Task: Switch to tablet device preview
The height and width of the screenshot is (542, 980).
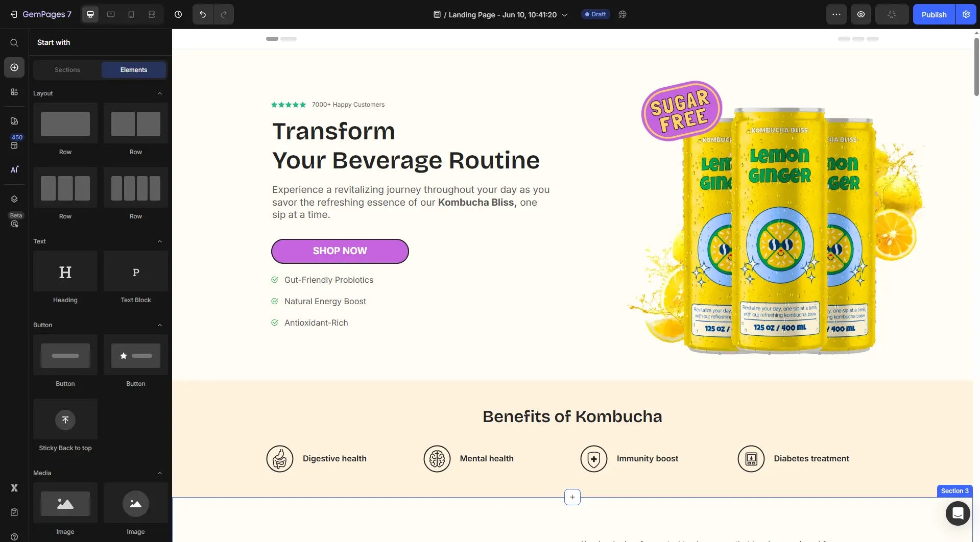Action: pos(111,14)
